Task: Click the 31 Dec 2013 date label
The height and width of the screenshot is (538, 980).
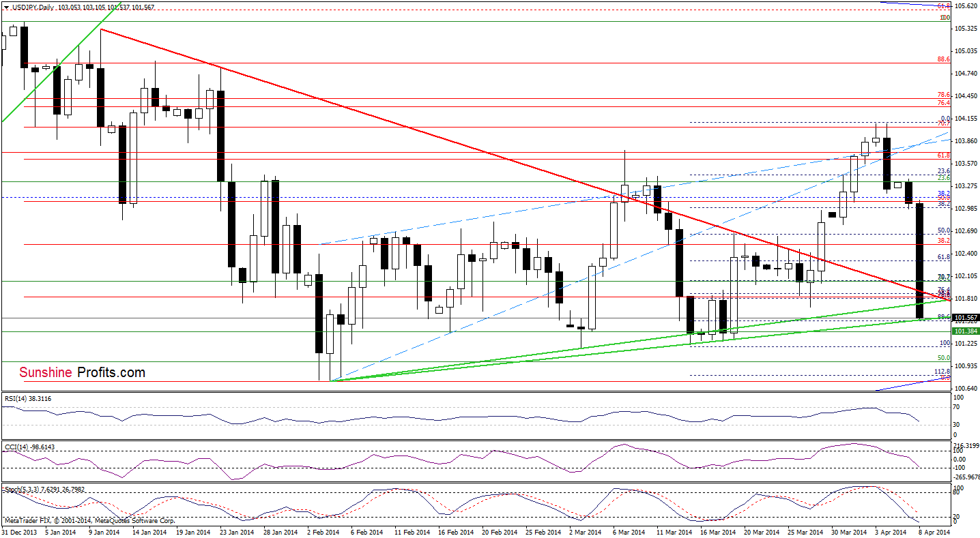Action: click(18, 532)
